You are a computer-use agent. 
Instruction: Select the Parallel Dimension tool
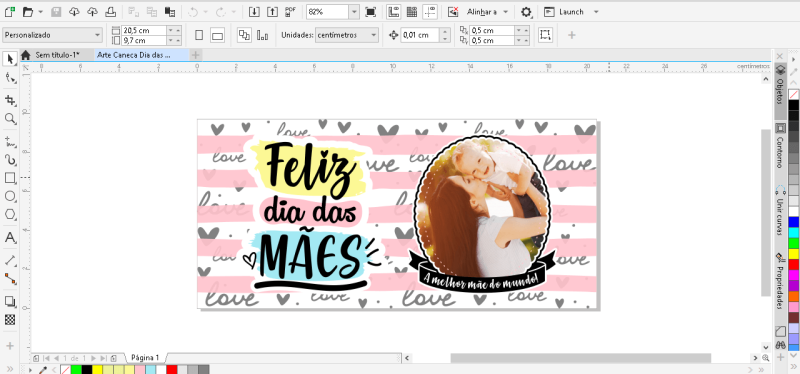point(10,260)
